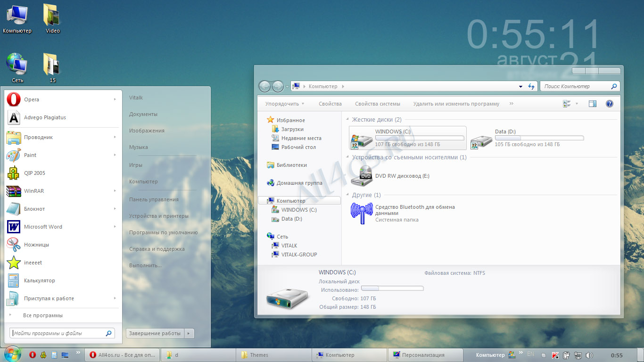Screen dimensions: 644x362
Task: Expand Microsoft Word jump list arrow
Action: click(115, 227)
